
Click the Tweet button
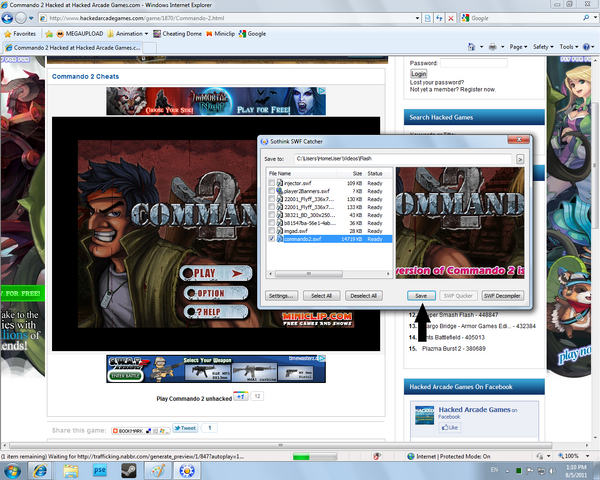(x=185, y=428)
